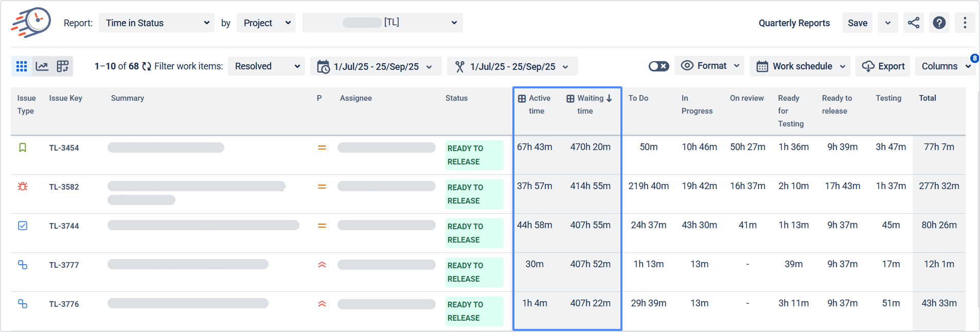Switch to pivot table view

(x=63, y=66)
